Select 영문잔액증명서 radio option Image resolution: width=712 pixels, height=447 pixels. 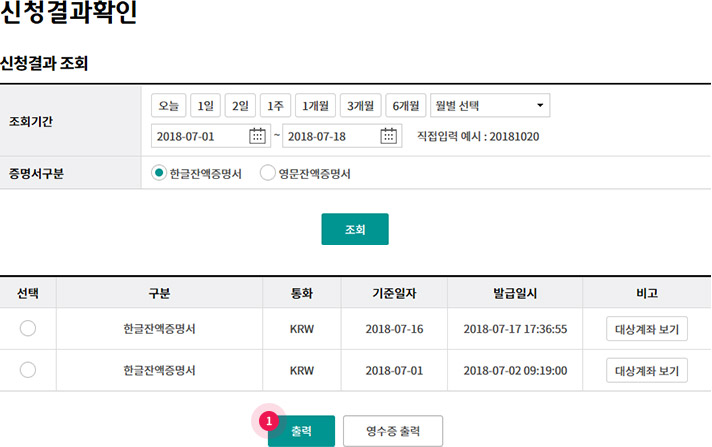(267, 173)
